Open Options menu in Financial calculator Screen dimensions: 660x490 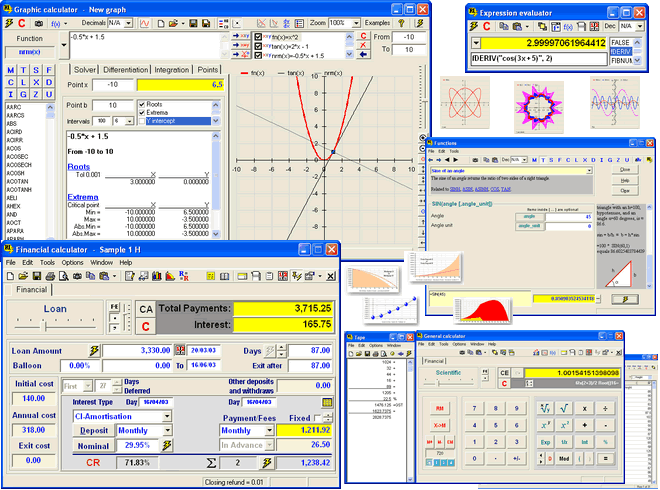[73, 262]
